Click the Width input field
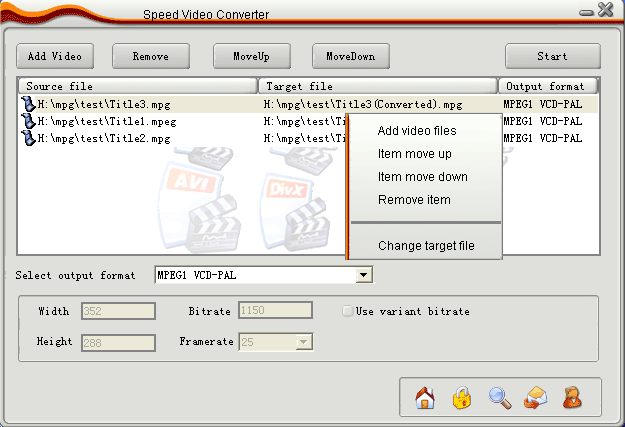 coord(118,311)
